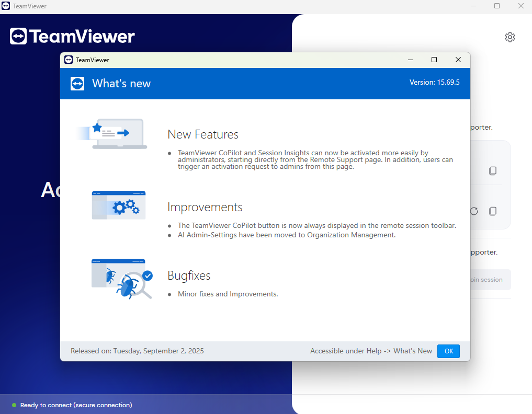532x414 pixels.
Task: Open settings gear in main TeamViewer window
Action: (510, 37)
